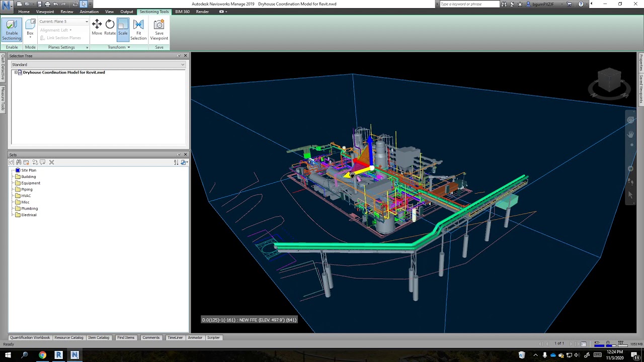Click the Save icon in quick access toolbar
644x362 pixels.
point(39,4)
